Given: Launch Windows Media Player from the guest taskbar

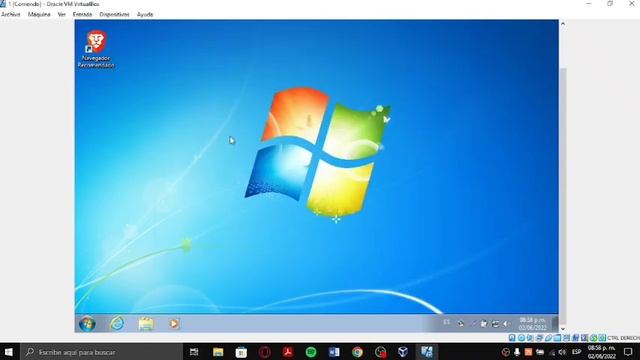Looking at the screenshot, I should 174,324.
